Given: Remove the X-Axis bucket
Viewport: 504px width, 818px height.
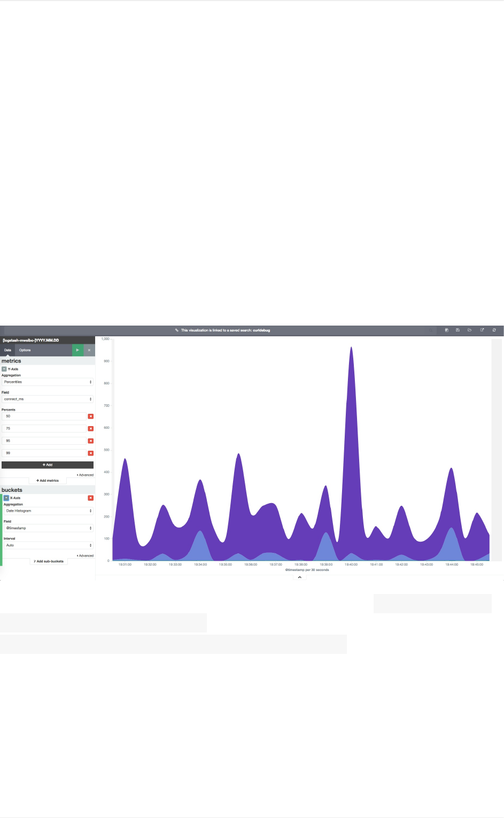Looking at the screenshot, I should point(91,498).
